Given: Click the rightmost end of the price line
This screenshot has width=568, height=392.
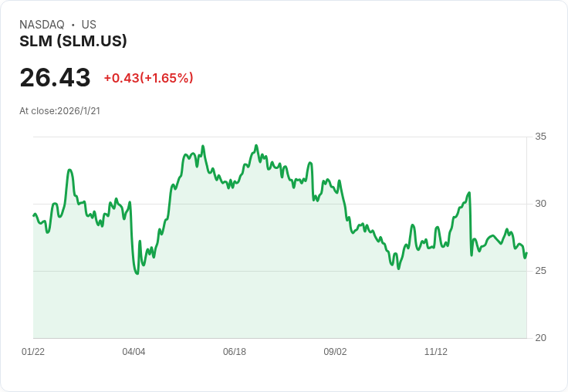Looking at the screenshot, I should (x=526, y=253).
